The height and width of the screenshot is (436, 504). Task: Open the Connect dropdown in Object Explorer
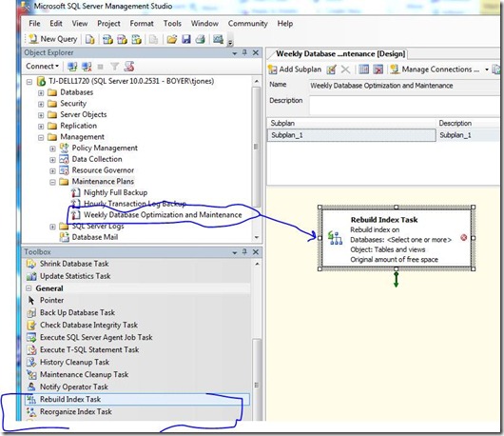[x=42, y=67]
